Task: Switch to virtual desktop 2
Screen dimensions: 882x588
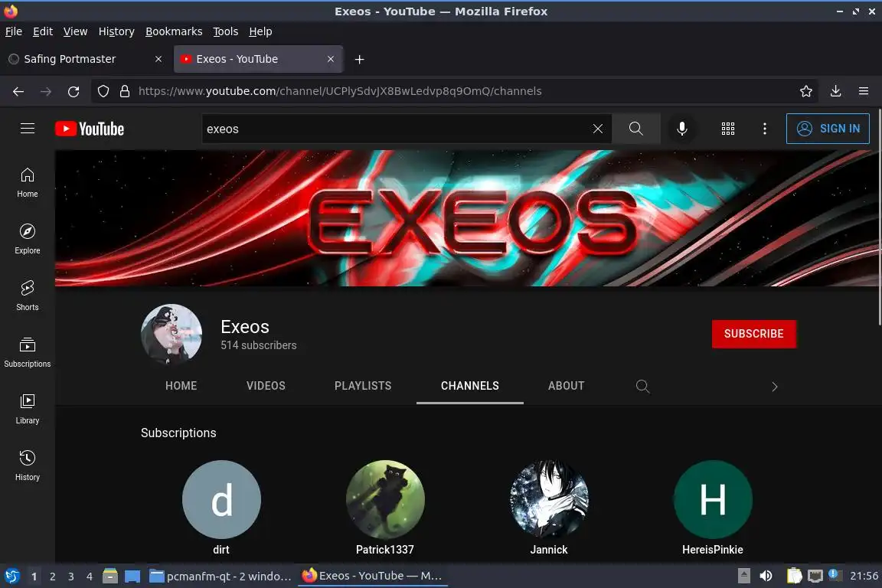Action: pos(52,577)
